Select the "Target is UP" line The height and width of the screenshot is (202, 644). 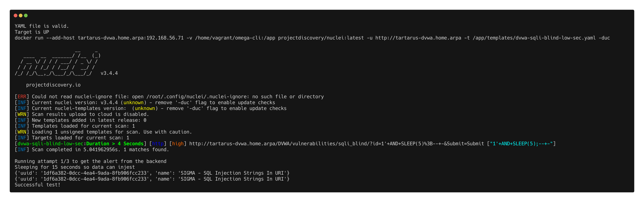pyautogui.click(x=32, y=32)
